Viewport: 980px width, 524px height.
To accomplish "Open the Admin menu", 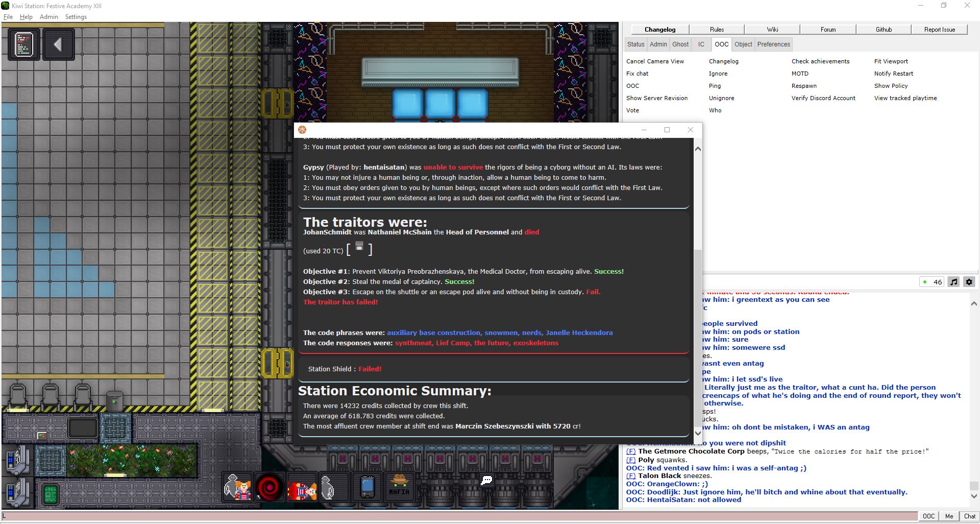I will tap(49, 17).
